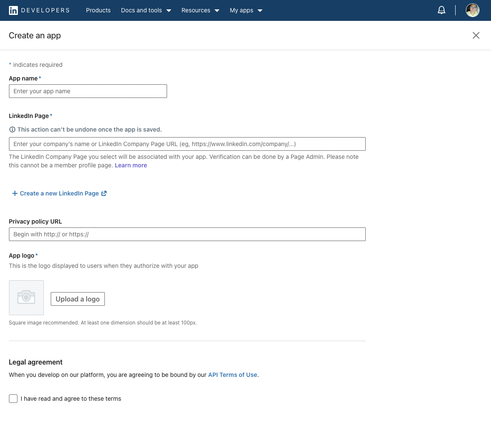491x448 pixels.
Task: Open Create a new LinkedIn Page link
Action: pos(60,193)
